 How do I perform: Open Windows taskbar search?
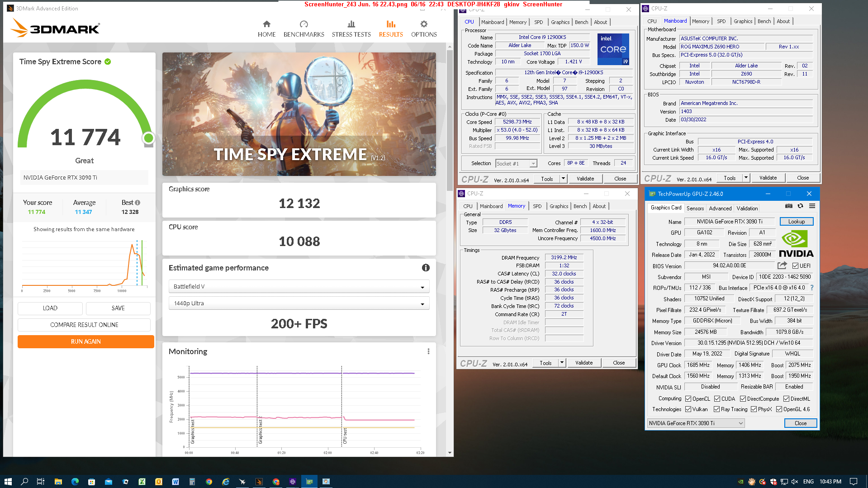24,481
